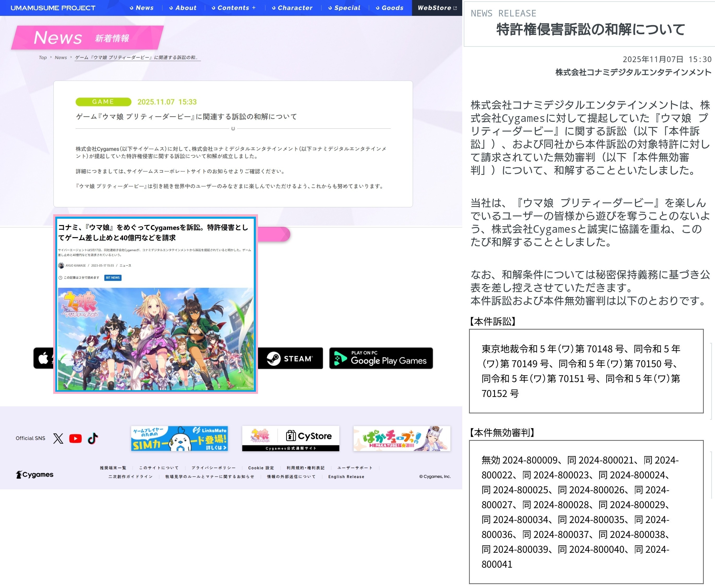Expand the Contents + navigation menu
This screenshot has width=715, height=588.
pos(233,8)
